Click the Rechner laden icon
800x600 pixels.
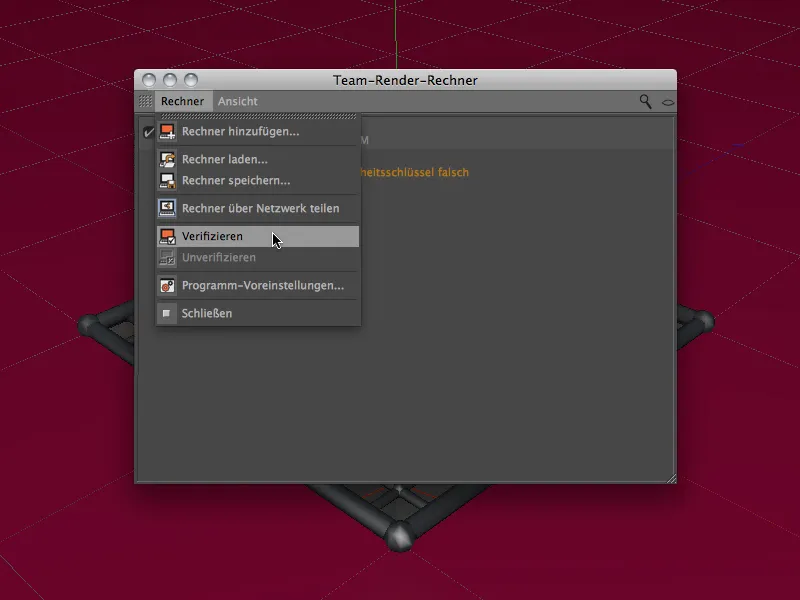pyautogui.click(x=167, y=159)
